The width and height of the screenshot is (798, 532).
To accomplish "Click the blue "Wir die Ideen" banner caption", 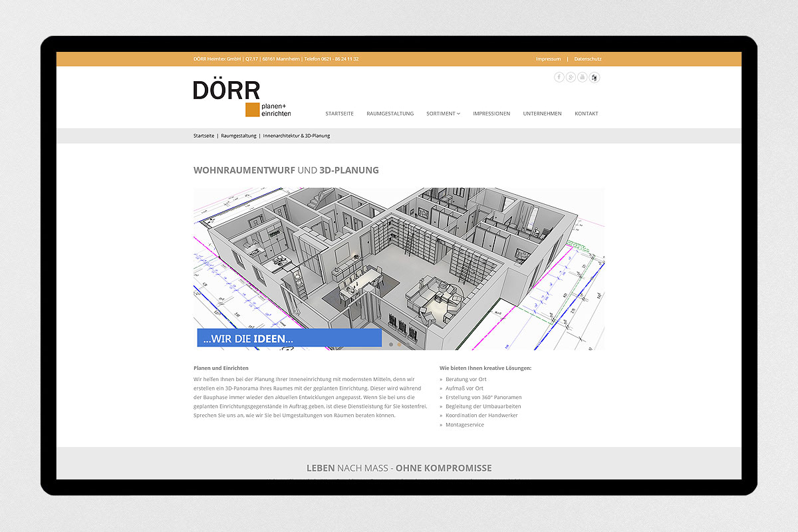I will (289, 338).
